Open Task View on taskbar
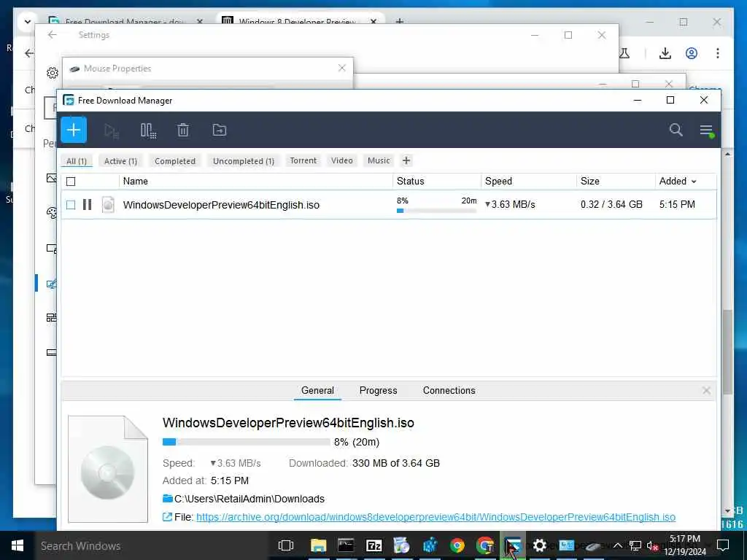Screen dimensions: 747x560 tap(286, 545)
